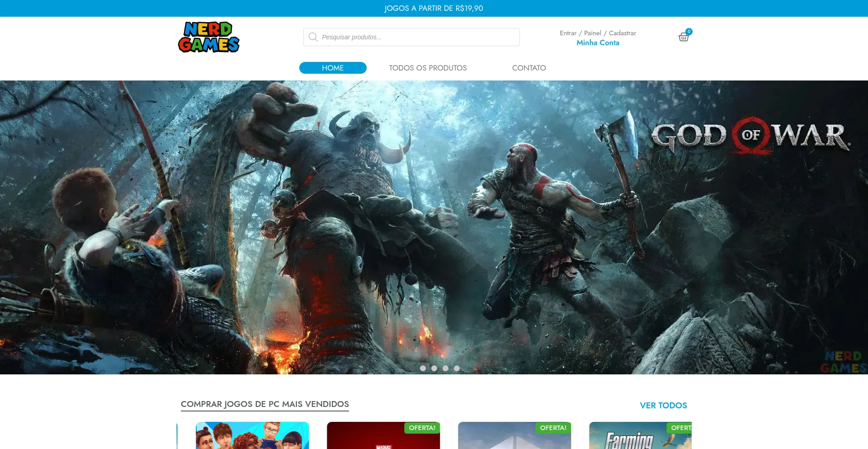This screenshot has width=868, height=449.
Task: Click the cart item count badge
Action: (x=689, y=32)
